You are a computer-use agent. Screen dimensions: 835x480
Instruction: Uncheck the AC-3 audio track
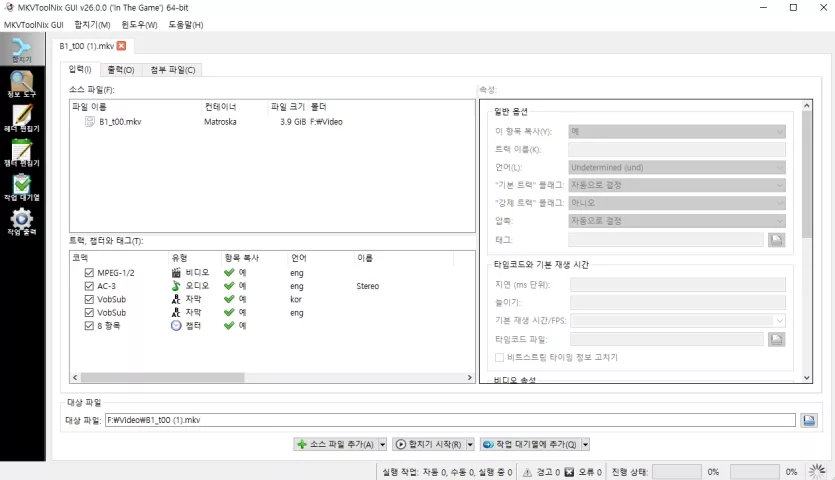(89, 286)
